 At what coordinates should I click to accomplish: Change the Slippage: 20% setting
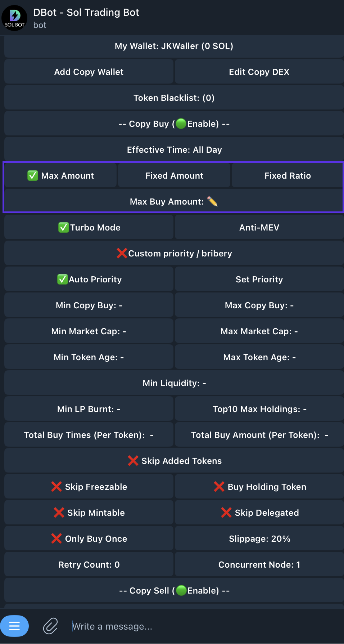[x=259, y=538]
